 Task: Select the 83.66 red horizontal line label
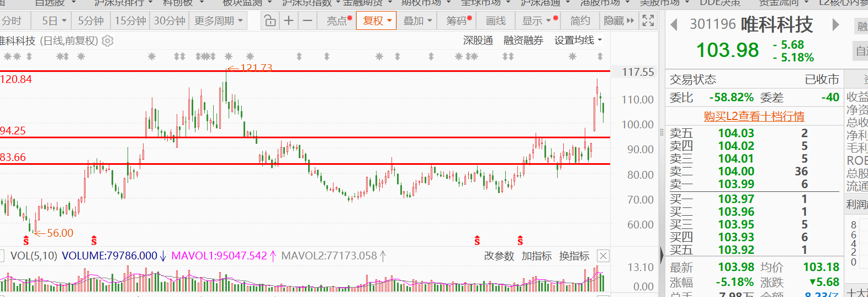click(13, 157)
